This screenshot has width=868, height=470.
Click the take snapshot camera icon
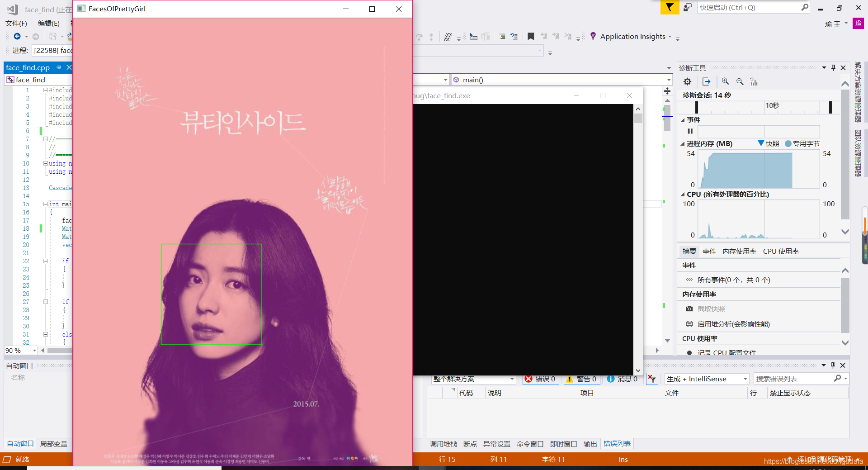pos(689,309)
